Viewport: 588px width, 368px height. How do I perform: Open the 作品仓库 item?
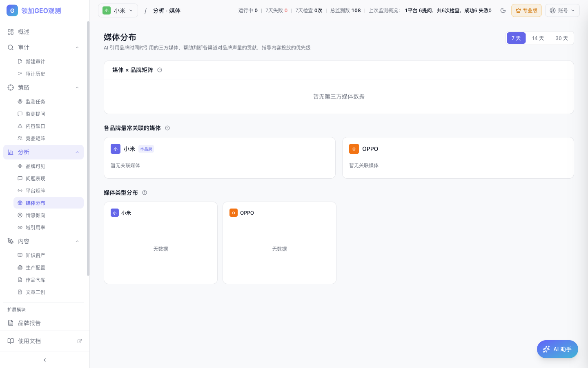pyautogui.click(x=49, y=280)
